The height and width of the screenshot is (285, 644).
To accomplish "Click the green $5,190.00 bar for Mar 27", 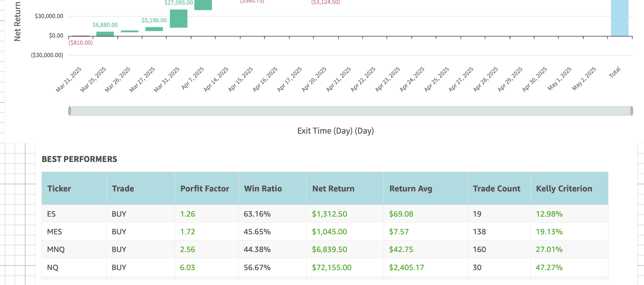I will click(154, 29).
